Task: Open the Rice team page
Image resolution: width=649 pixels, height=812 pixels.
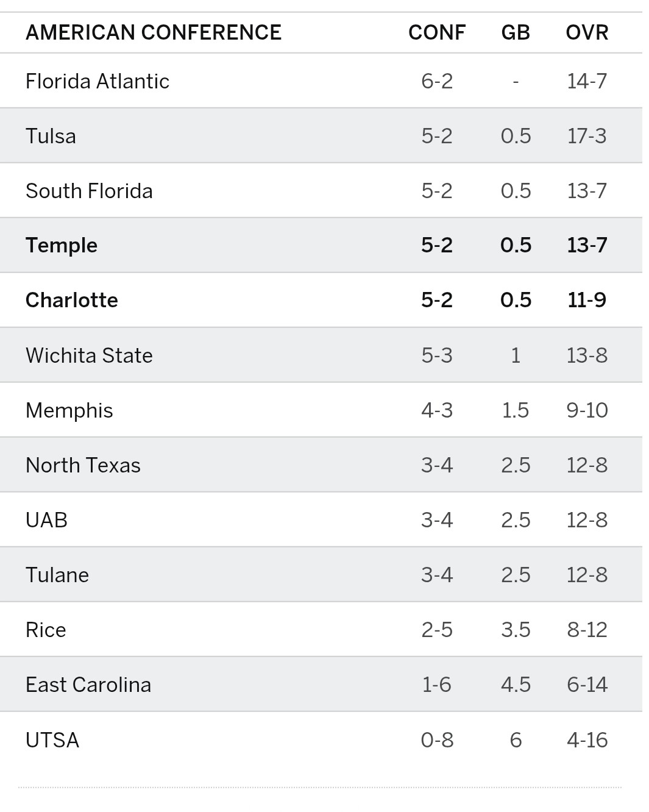Action: click(x=46, y=630)
